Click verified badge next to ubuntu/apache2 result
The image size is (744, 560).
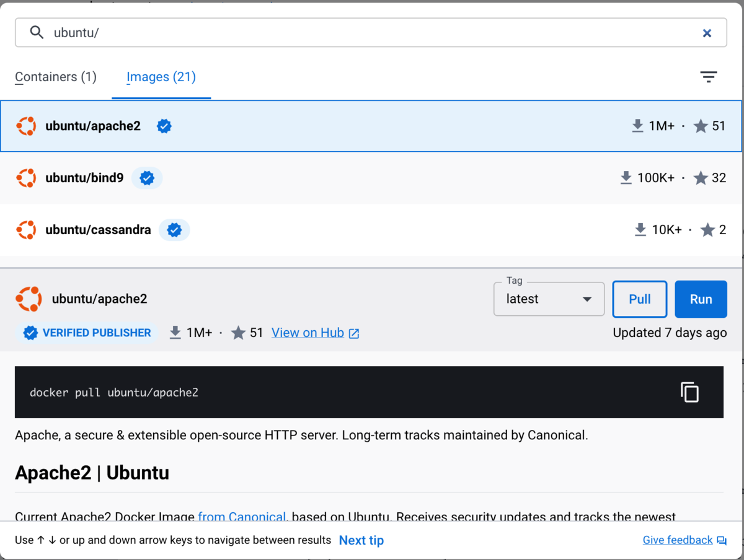[164, 126]
